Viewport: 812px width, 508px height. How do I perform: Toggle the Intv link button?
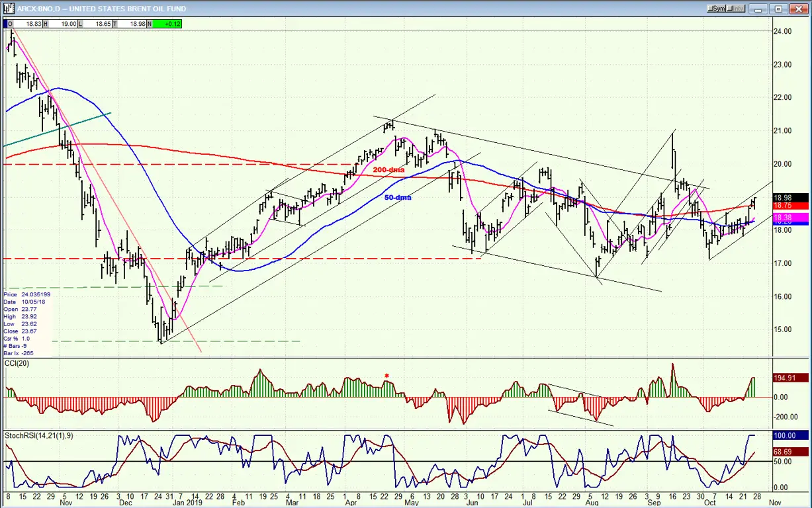(735, 9)
